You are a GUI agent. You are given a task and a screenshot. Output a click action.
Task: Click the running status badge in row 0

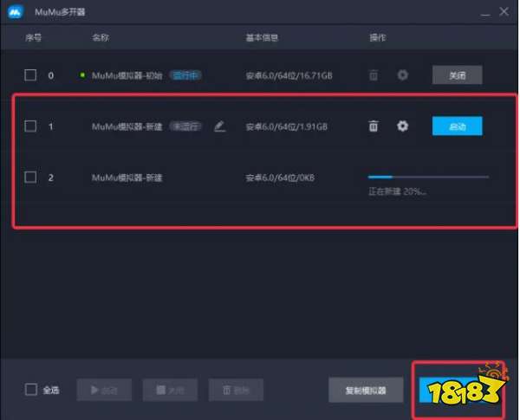[x=185, y=75]
